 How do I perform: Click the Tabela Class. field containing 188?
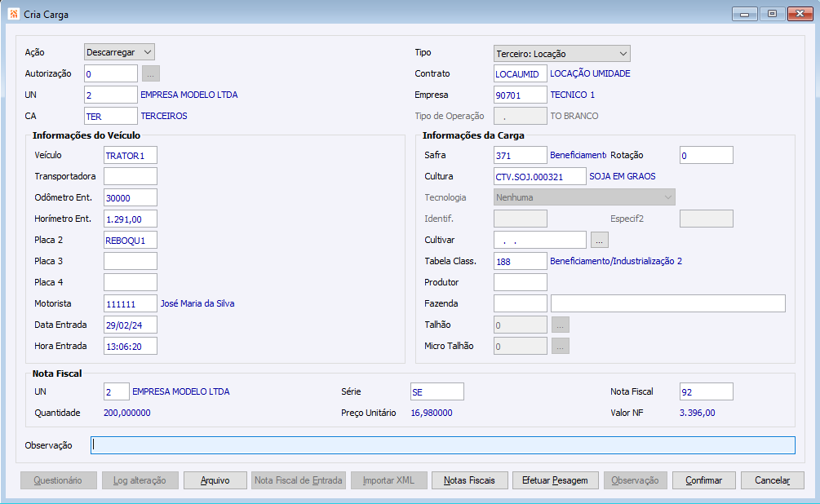pos(521,261)
